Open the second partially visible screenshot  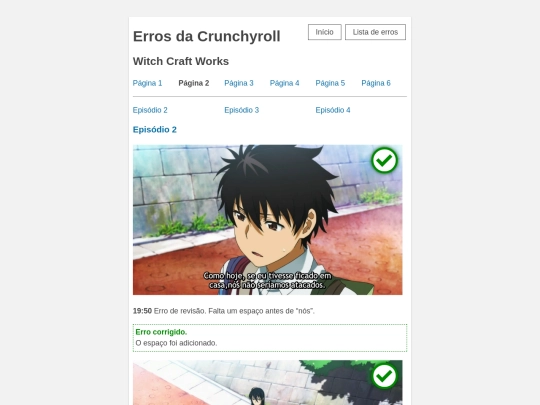pos(268,383)
